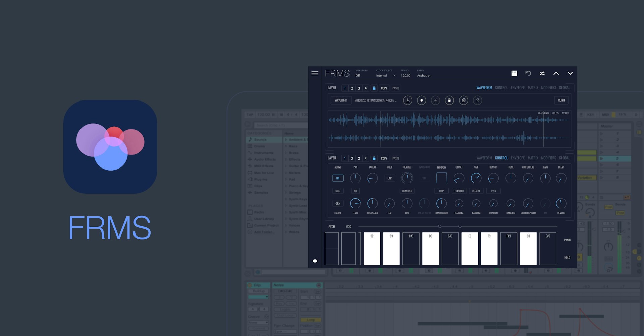Change the dimmed SIN waveform selector

coord(424,178)
